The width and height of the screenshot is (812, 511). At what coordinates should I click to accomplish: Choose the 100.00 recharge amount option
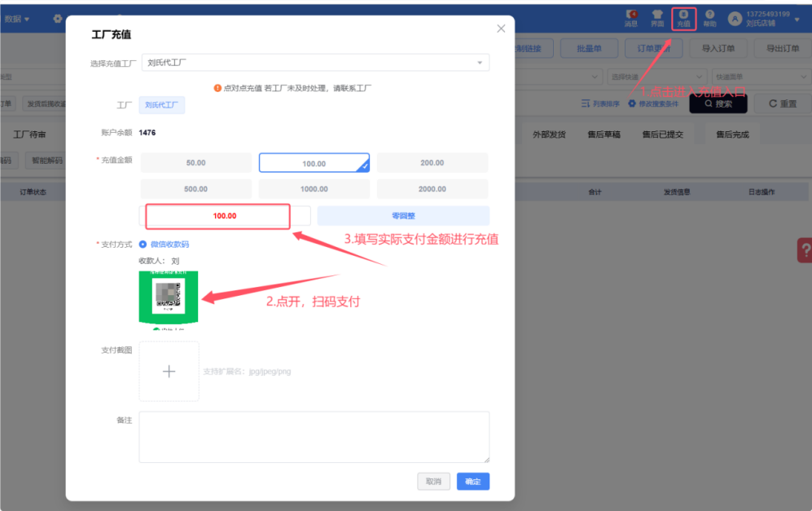click(x=314, y=163)
